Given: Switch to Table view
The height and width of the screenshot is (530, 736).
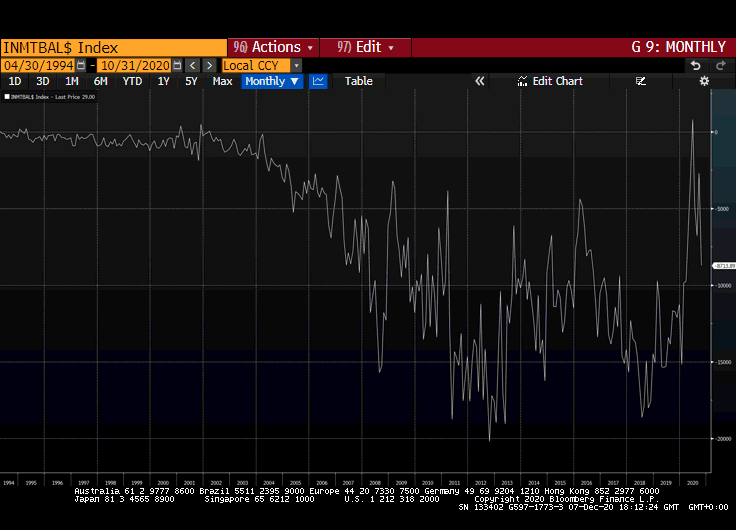Looking at the screenshot, I should click(x=358, y=81).
